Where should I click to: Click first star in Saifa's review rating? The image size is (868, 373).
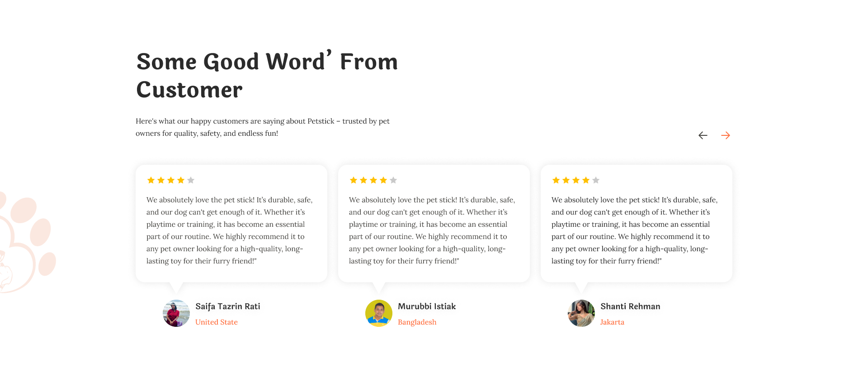[151, 180]
